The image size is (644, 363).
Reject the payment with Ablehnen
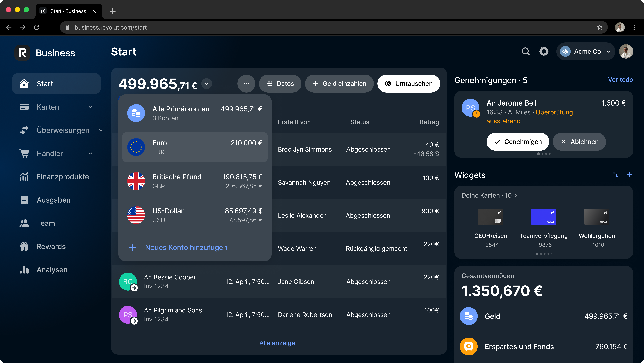point(579,142)
